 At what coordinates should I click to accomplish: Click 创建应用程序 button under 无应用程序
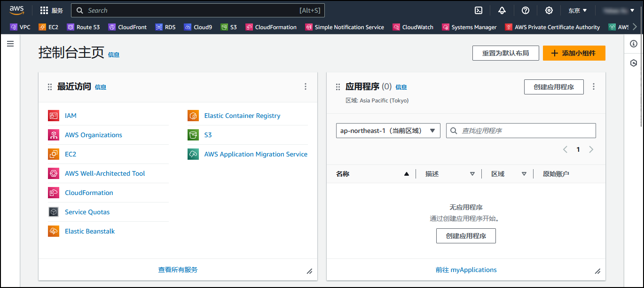466,236
